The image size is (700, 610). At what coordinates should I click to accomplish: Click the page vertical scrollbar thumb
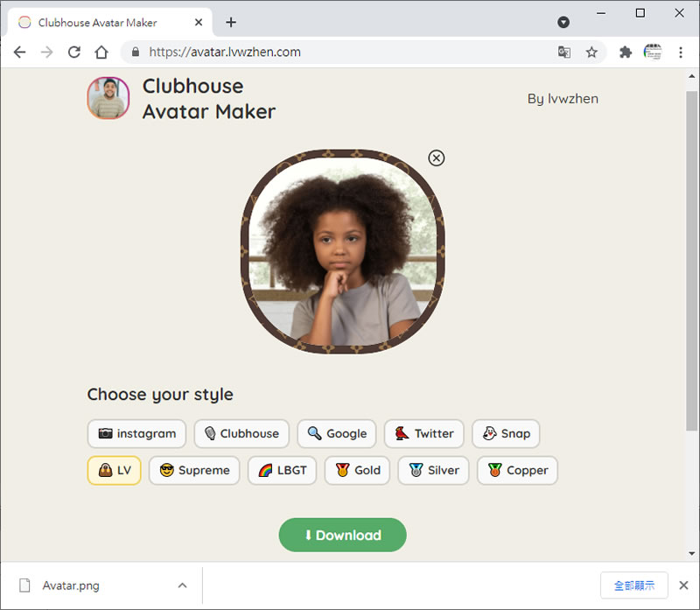(x=692, y=261)
